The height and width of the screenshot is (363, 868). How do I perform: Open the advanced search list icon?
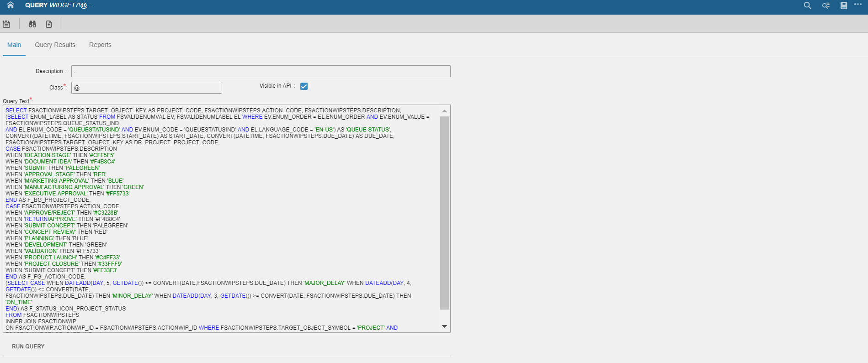826,5
